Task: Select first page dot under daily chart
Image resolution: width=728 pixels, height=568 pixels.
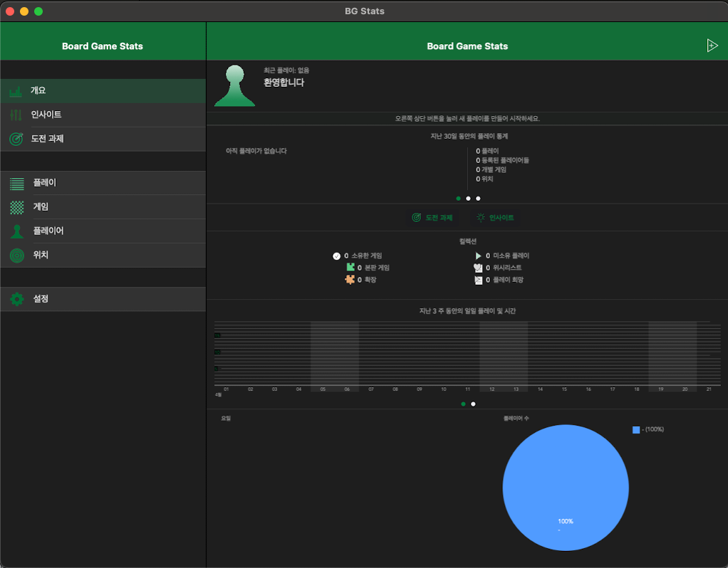Action: tap(463, 404)
